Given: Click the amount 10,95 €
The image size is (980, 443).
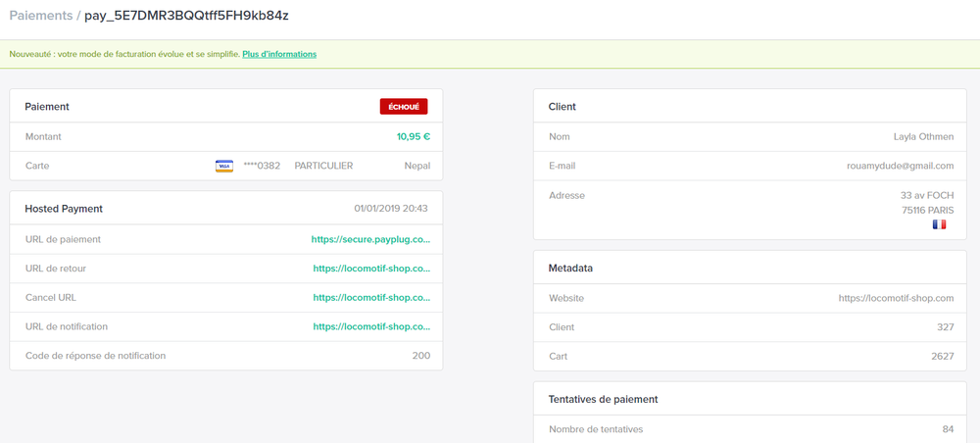Looking at the screenshot, I should click(x=414, y=136).
